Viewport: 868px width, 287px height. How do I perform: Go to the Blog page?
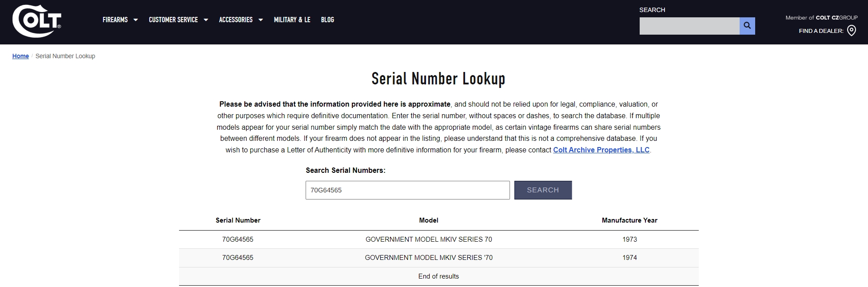click(327, 20)
